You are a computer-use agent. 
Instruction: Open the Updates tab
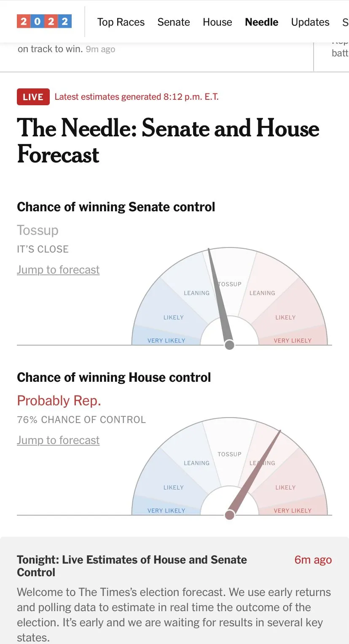tap(310, 22)
